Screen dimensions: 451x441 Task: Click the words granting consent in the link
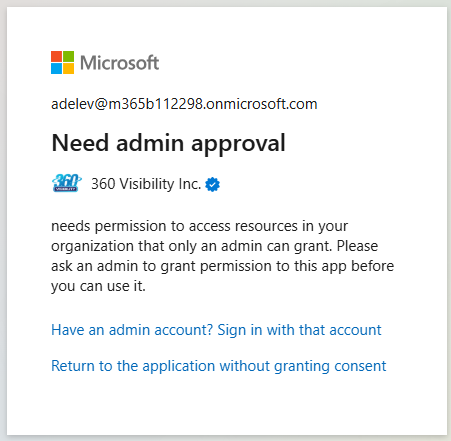(x=330, y=366)
